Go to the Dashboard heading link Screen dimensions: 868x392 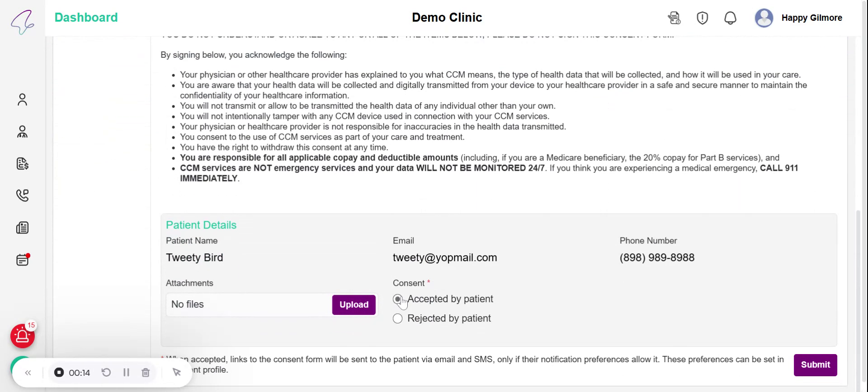point(86,18)
